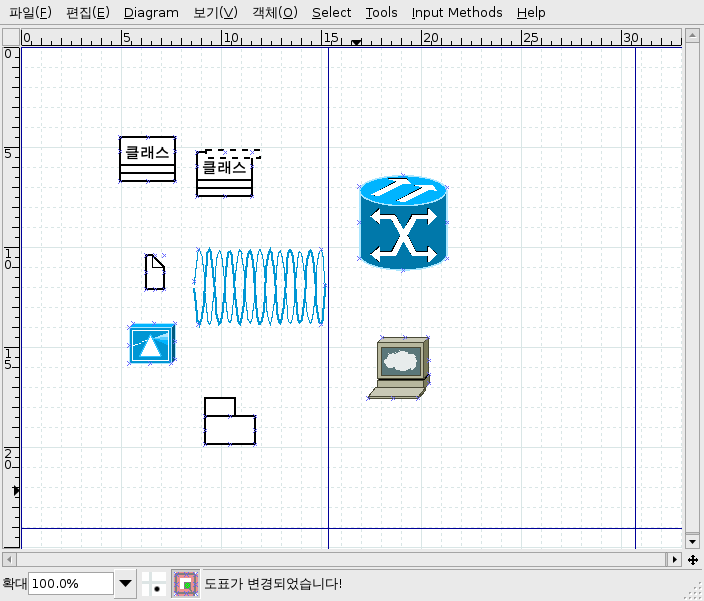Click the vertical scrollbar down arrow
This screenshot has height=601, width=704.
pos(692,542)
